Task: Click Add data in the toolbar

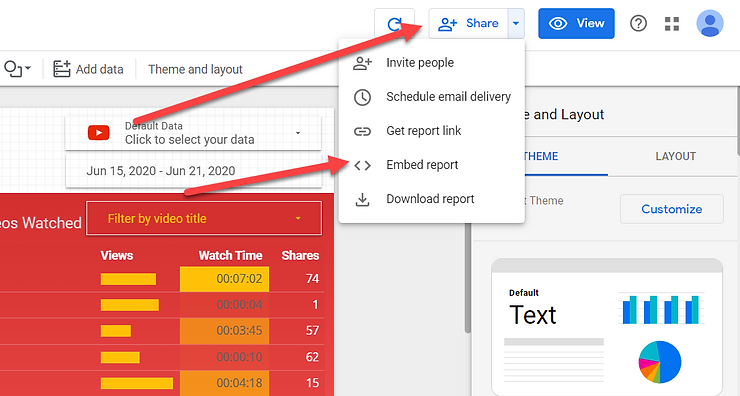Action: tap(88, 69)
